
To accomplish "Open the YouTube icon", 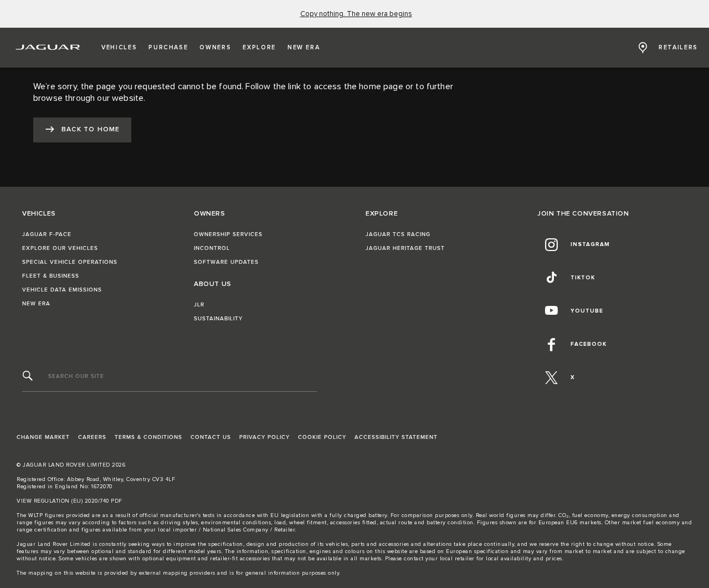I will pyautogui.click(x=551, y=311).
